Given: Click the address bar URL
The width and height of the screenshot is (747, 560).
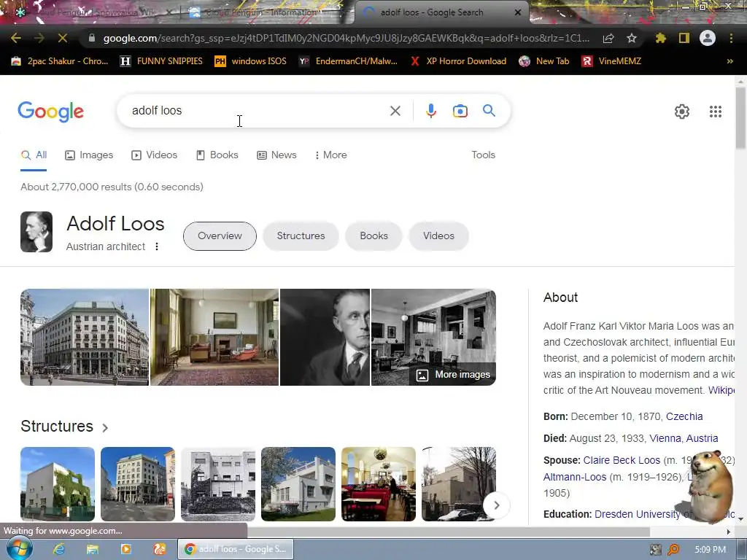Looking at the screenshot, I should point(347,38).
